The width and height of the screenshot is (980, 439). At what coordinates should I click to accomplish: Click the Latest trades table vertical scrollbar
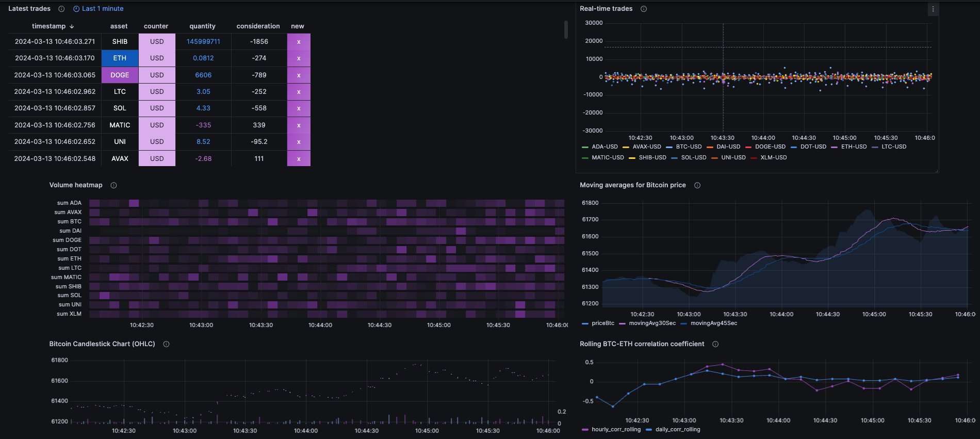click(x=566, y=29)
